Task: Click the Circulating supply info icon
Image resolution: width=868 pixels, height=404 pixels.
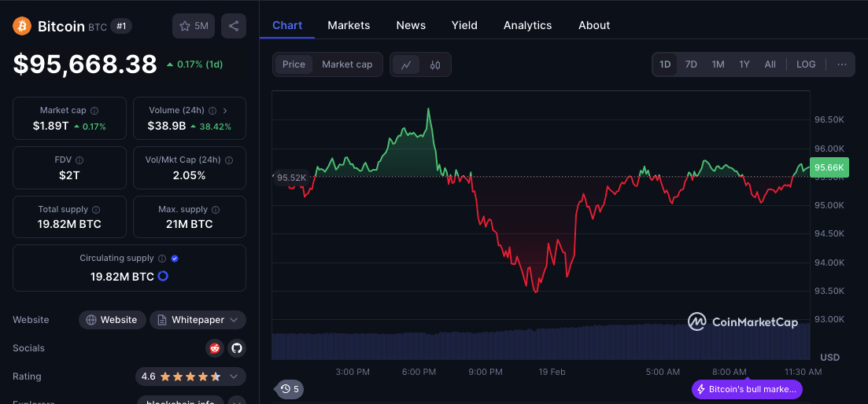Action: (162, 259)
